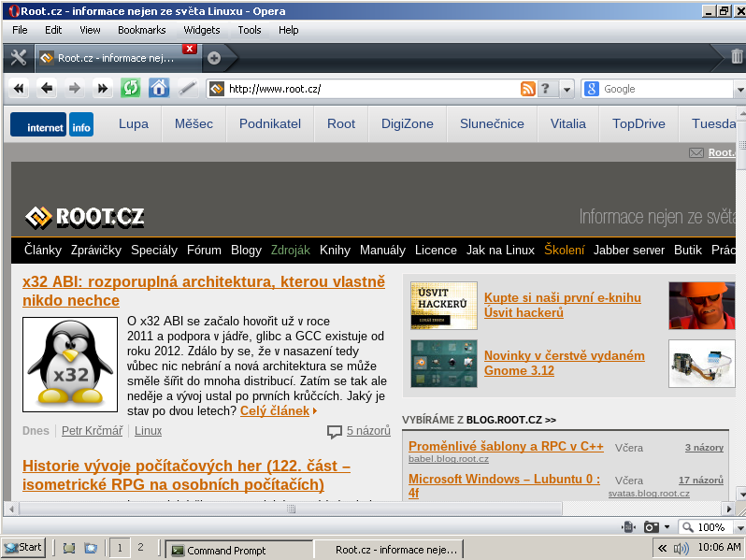Click the Start button
The width and height of the screenshot is (746, 560).
[23, 548]
